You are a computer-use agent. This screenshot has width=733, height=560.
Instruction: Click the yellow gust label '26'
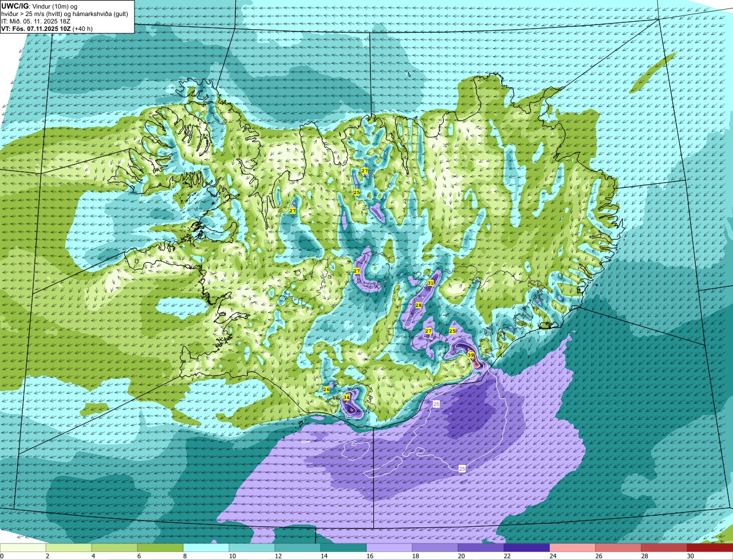pos(326,389)
